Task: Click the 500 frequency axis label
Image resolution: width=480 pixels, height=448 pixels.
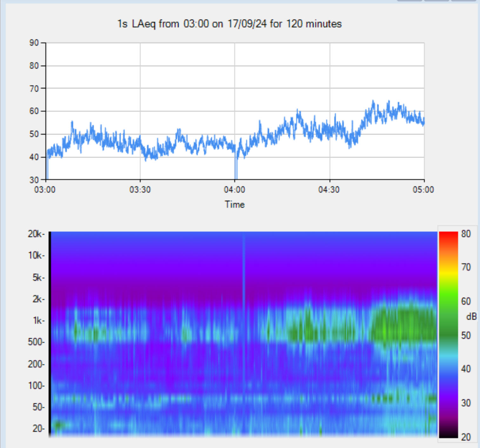Action: pos(36,342)
